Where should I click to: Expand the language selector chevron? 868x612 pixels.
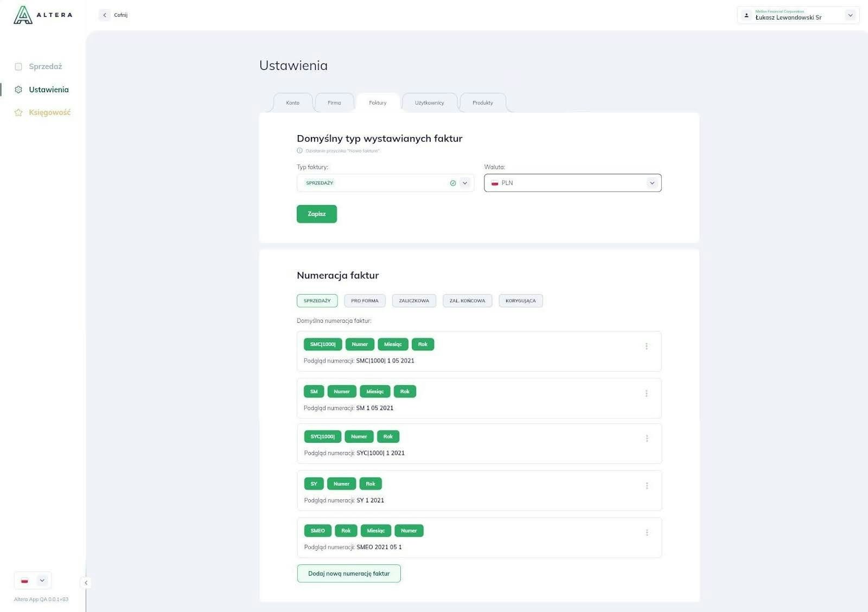pos(42,581)
